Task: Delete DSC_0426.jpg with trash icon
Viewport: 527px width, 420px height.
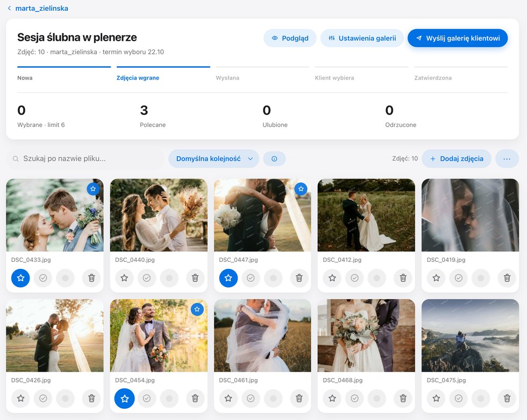Action: (91, 398)
